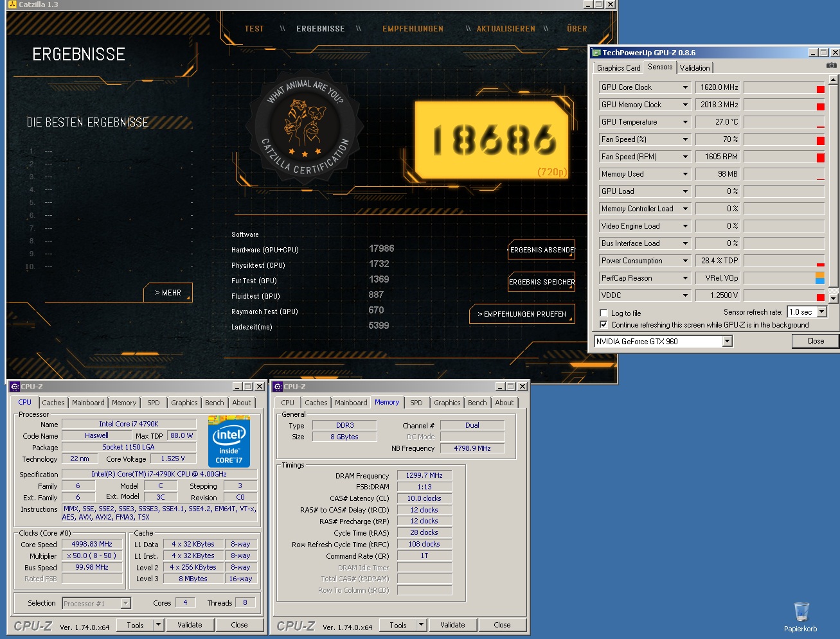Click Validate in the right CPU-Z window
The image size is (840, 639).
452,625
